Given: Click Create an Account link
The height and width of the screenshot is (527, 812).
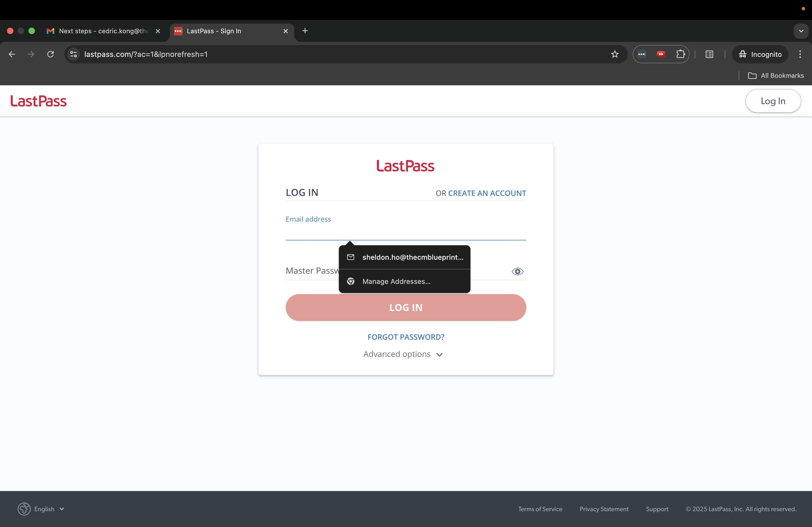Looking at the screenshot, I should click(x=487, y=193).
